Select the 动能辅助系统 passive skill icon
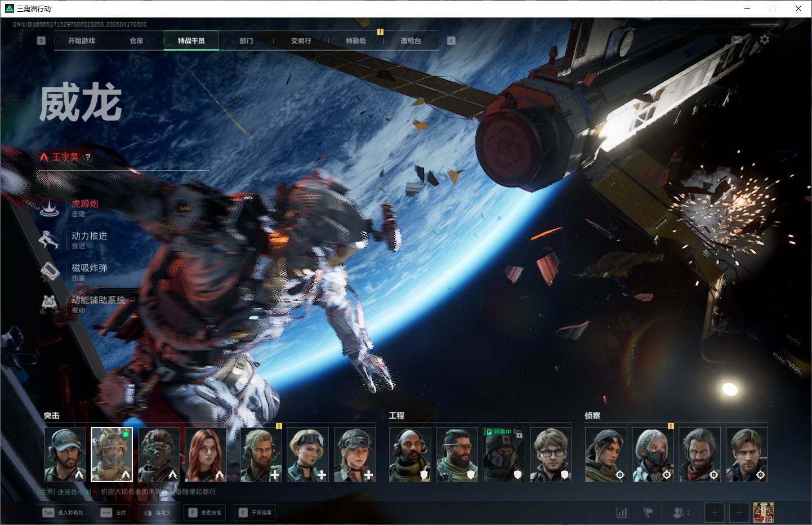 pos(50,304)
